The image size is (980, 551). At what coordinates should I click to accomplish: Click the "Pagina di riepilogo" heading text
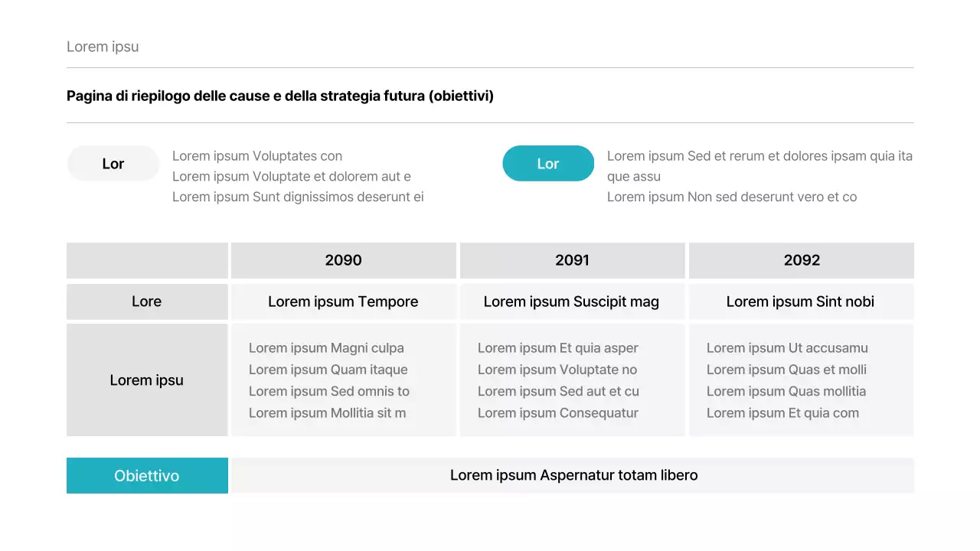279,96
